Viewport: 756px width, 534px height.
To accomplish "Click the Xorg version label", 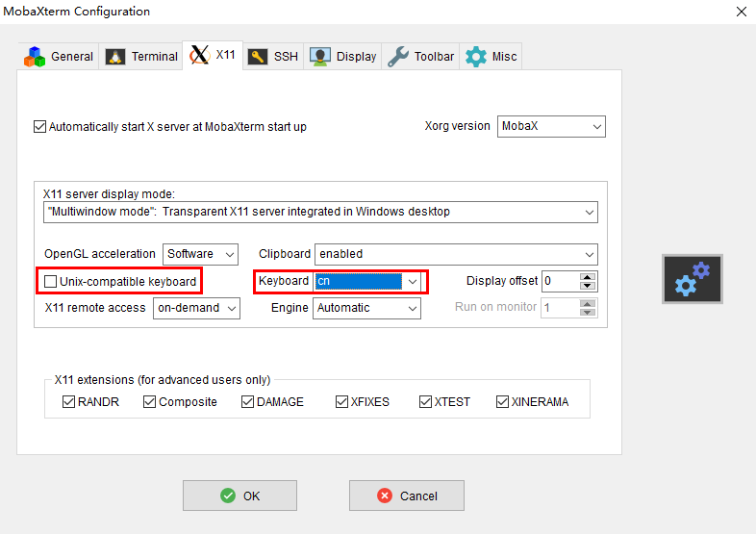I will click(x=457, y=126).
